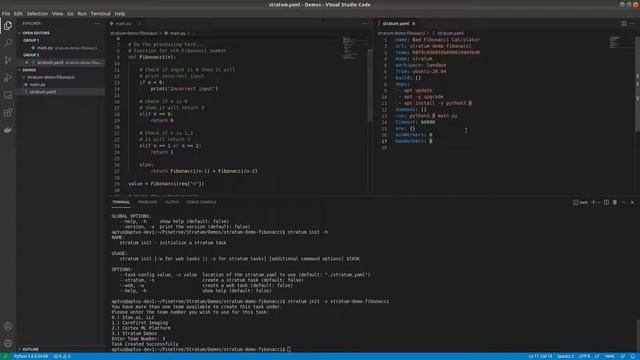Image resolution: width=640 pixels, height=360 pixels.
Task: Open stratum.yaml in the DEMOS tree
Action: click(43, 92)
